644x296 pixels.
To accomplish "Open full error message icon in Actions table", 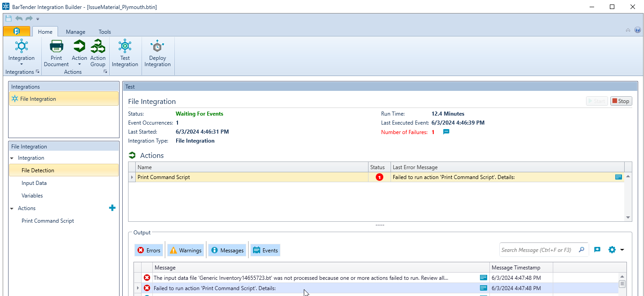I will tap(618, 177).
